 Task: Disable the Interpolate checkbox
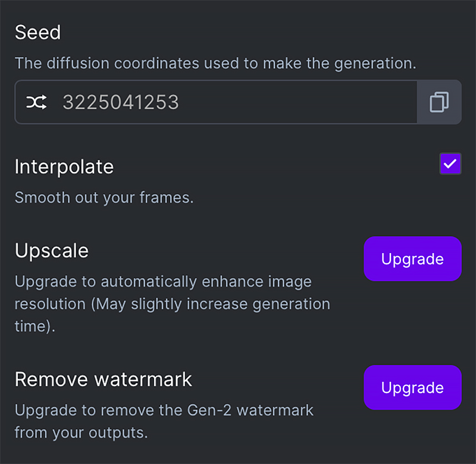click(450, 164)
